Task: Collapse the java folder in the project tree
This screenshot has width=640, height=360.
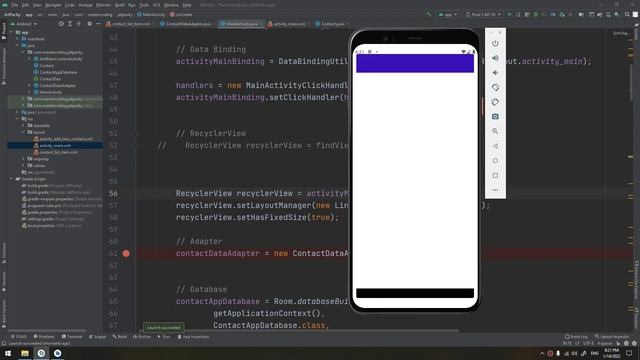Action: coord(18,45)
